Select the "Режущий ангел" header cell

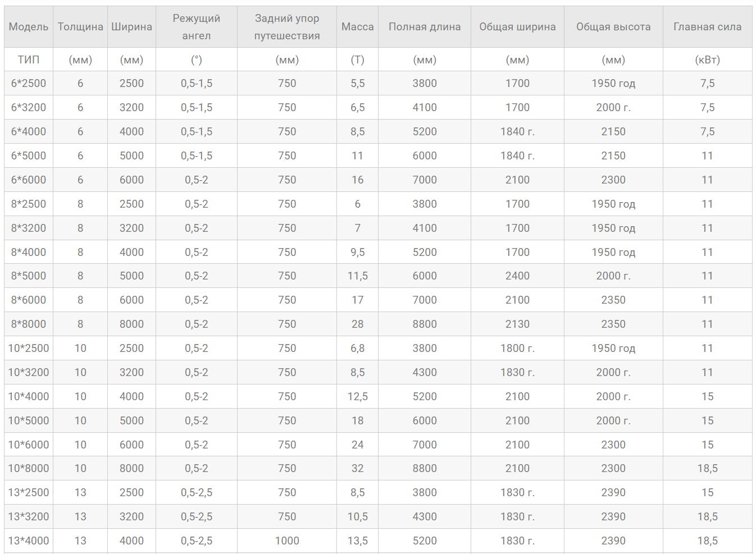(196, 27)
